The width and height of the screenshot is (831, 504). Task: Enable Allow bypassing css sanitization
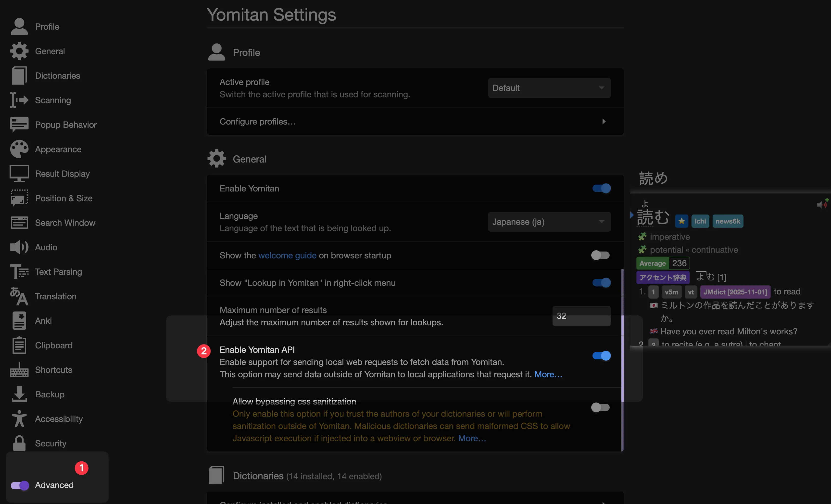[600, 407]
